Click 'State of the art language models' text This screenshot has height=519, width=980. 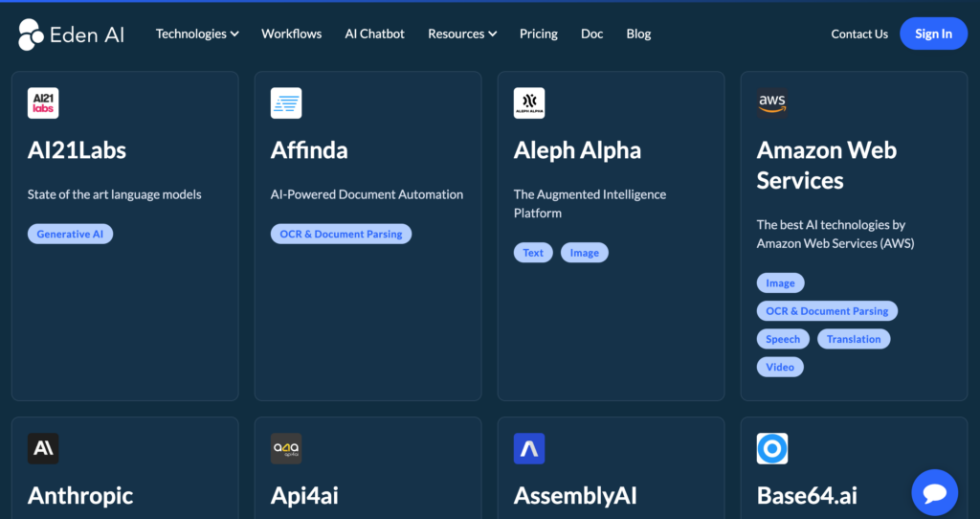[115, 194]
